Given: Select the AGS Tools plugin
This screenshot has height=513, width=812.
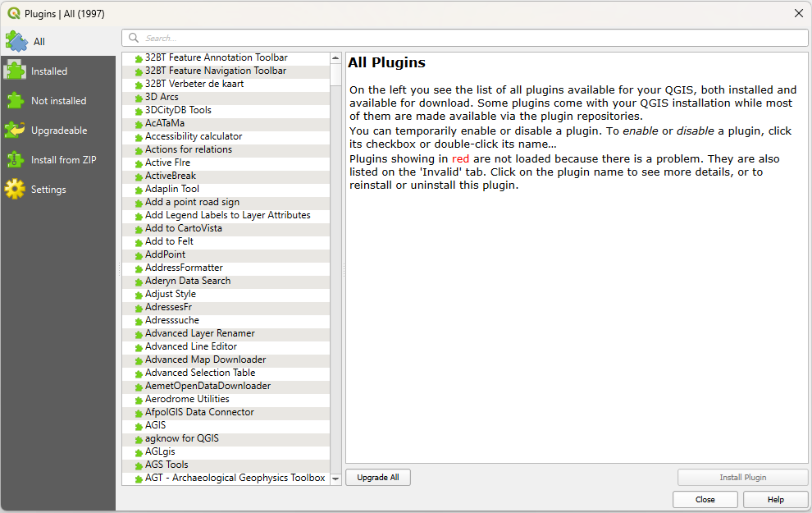Looking at the screenshot, I should coord(168,465).
